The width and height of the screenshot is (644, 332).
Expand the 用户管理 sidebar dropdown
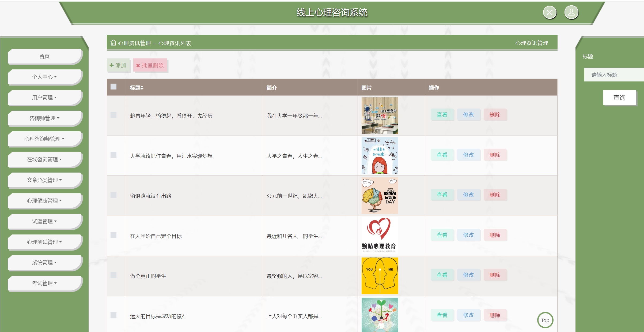(45, 97)
